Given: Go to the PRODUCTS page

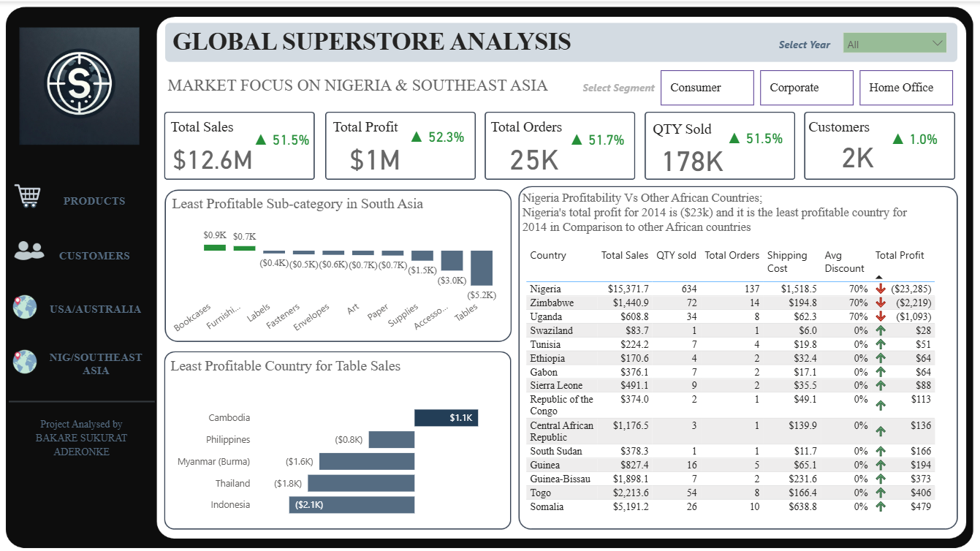Looking at the screenshot, I should click(x=94, y=201).
